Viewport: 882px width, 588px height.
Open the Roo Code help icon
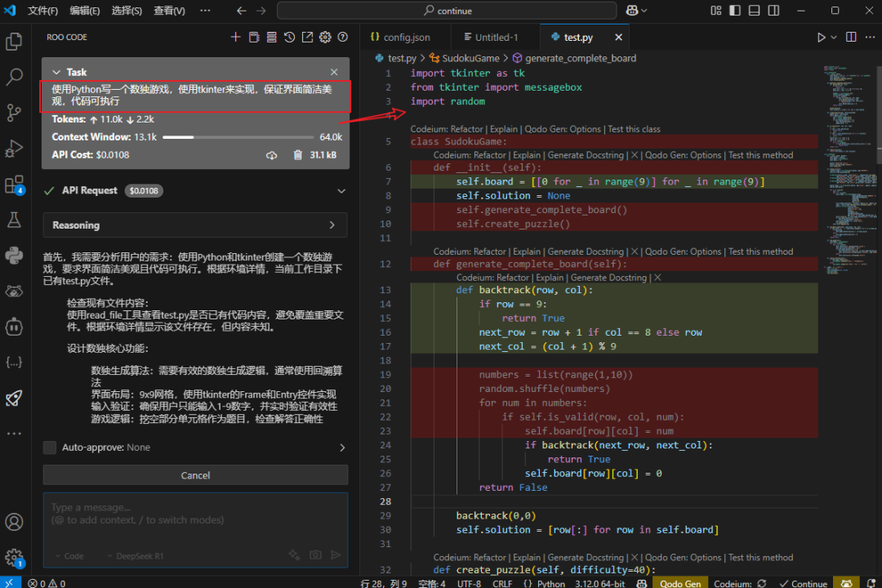click(343, 37)
